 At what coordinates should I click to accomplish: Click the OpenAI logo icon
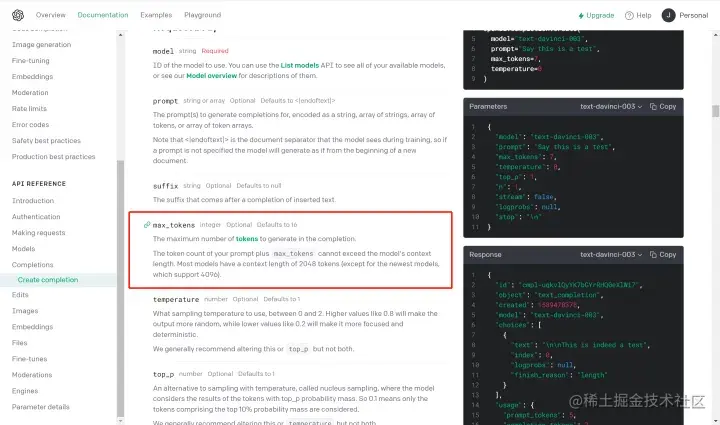click(18, 15)
